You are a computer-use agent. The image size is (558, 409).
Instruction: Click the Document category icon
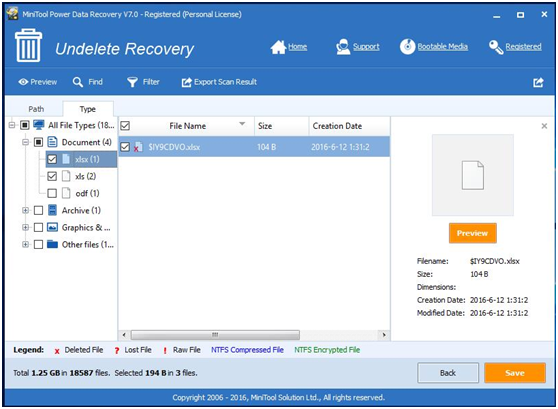(52, 142)
